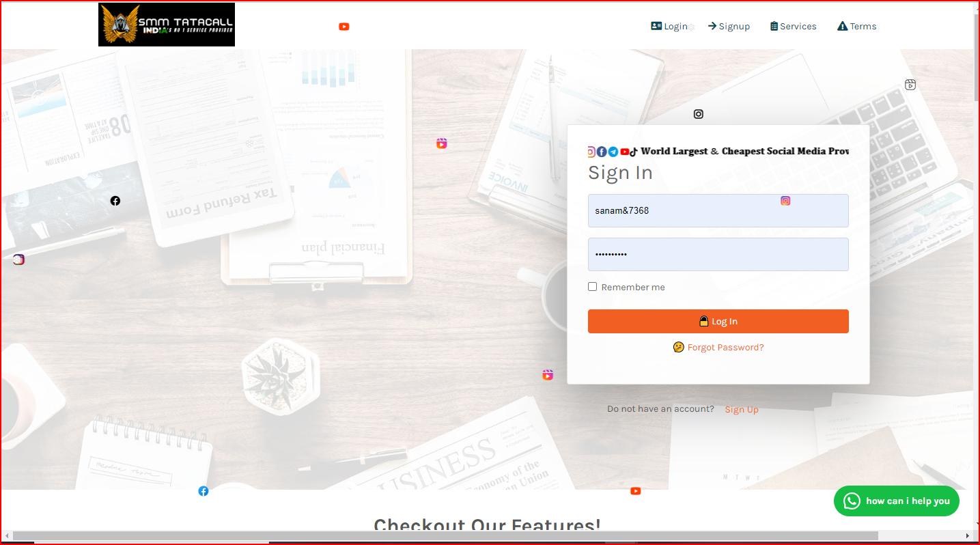Open the Services page from the navbar
980x545 pixels.
point(794,26)
